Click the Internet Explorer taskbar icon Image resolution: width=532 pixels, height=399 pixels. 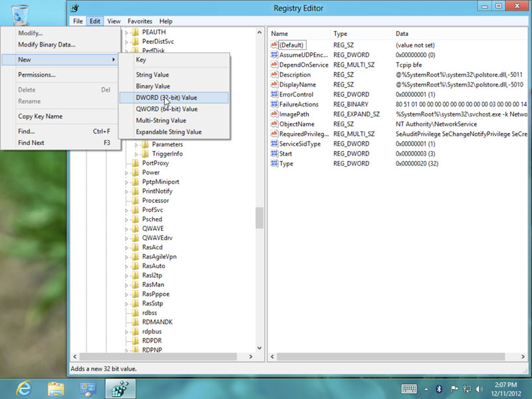(26, 388)
